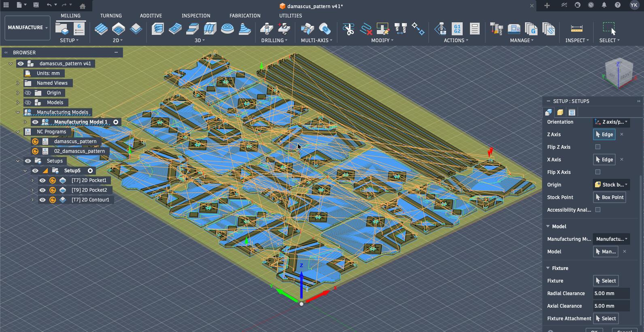This screenshot has width=644, height=332.
Task: Click the NC Program G-code icon in Setup group
Action: 79,28
